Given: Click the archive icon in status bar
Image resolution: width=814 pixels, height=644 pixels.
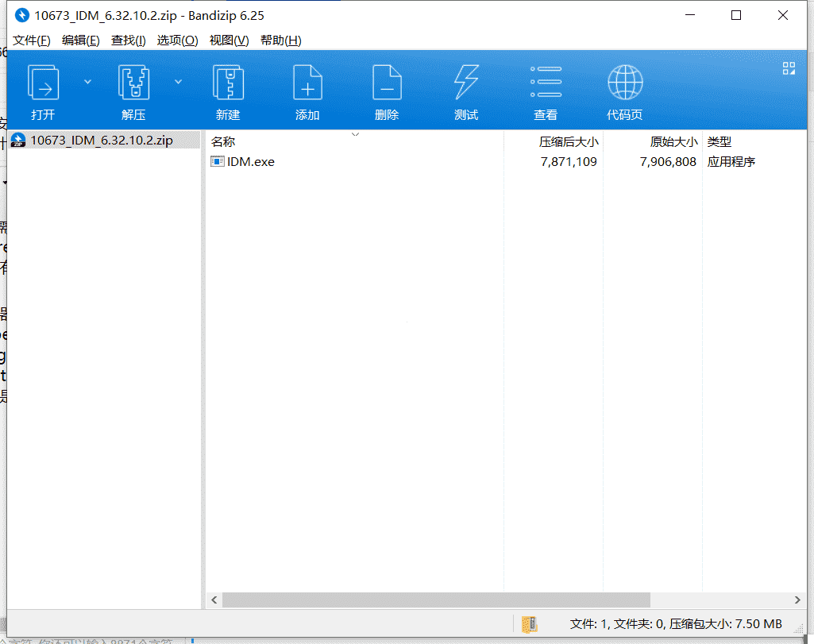Looking at the screenshot, I should [x=530, y=624].
